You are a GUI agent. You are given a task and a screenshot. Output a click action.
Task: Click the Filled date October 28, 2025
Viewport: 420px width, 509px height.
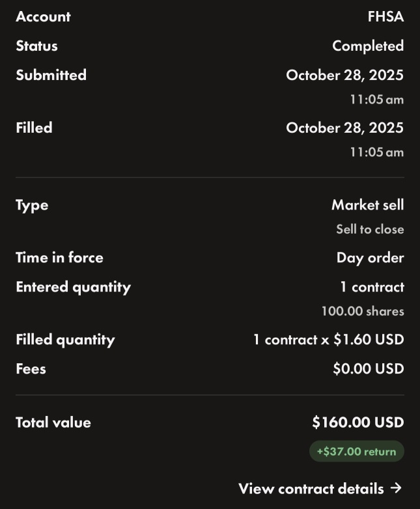[344, 128]
